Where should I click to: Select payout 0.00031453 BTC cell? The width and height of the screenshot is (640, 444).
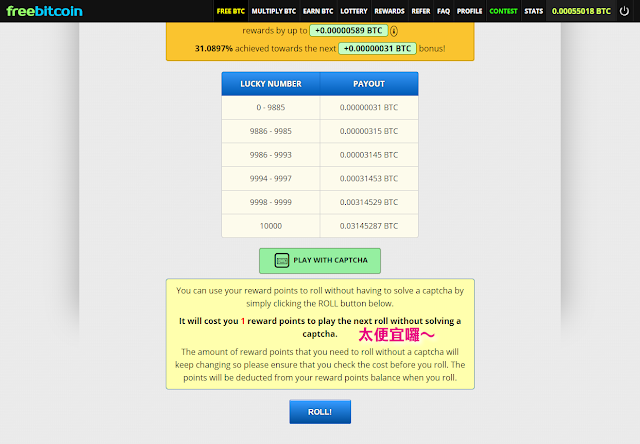click(369, 179)
